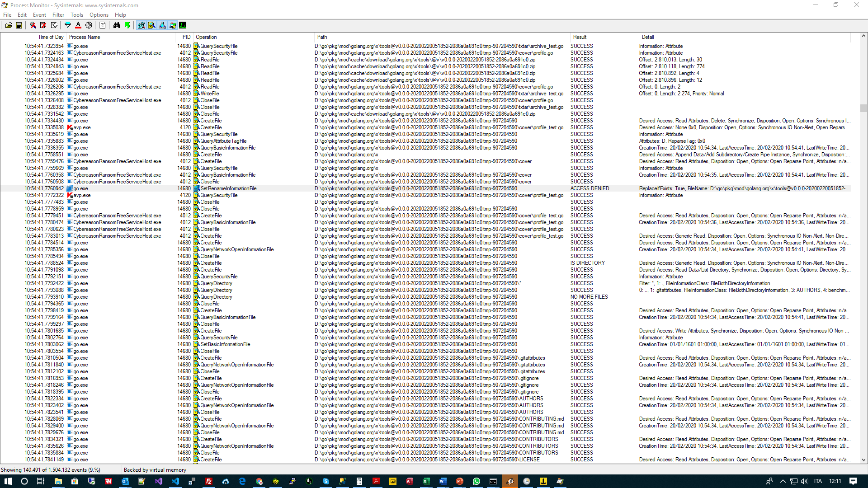Viewport: 868px width, 488px height.
Task: Toggle Show Profiling Events graph button
Action: click(183, 25)
